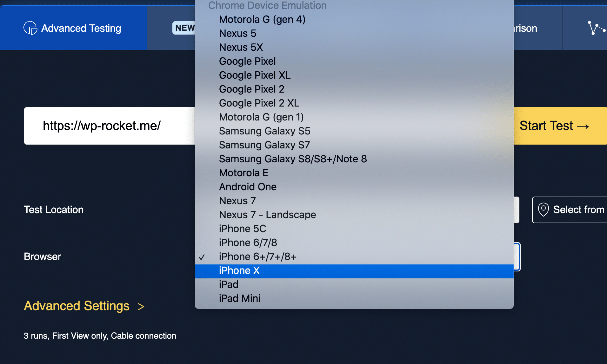Screen dimensions: 607x364
Task: Click the comparison tab ending in 'arison'
Action: [538, 28]
